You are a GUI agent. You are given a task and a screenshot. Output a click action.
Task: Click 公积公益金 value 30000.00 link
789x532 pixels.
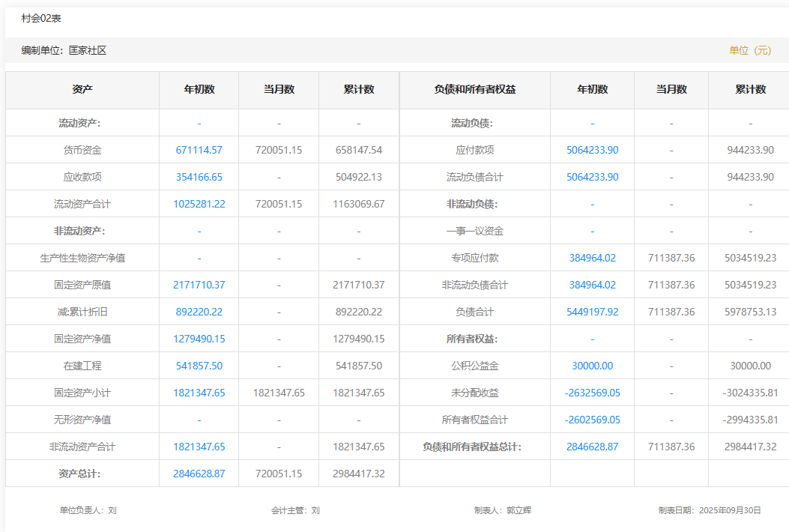point(592,366)
